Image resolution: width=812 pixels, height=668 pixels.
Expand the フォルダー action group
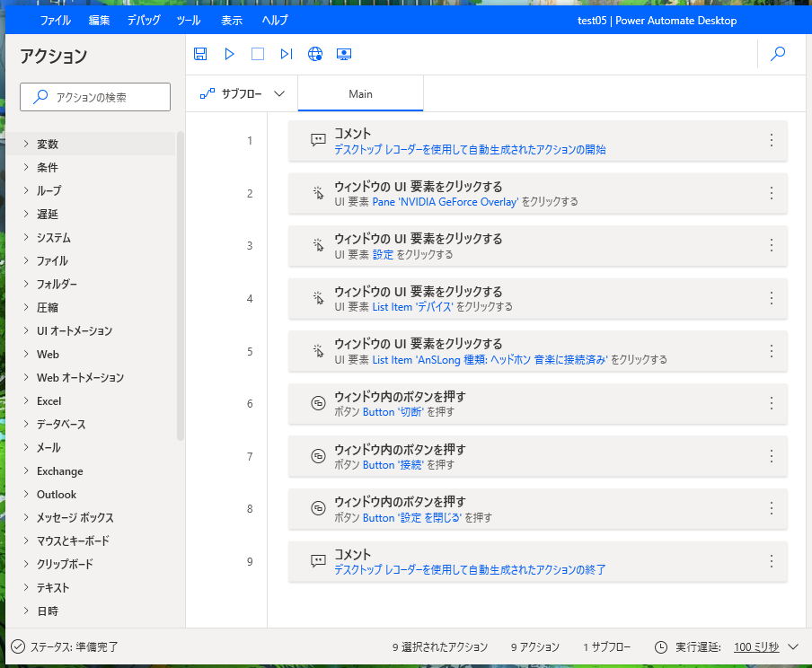click(x=26, y=284)
